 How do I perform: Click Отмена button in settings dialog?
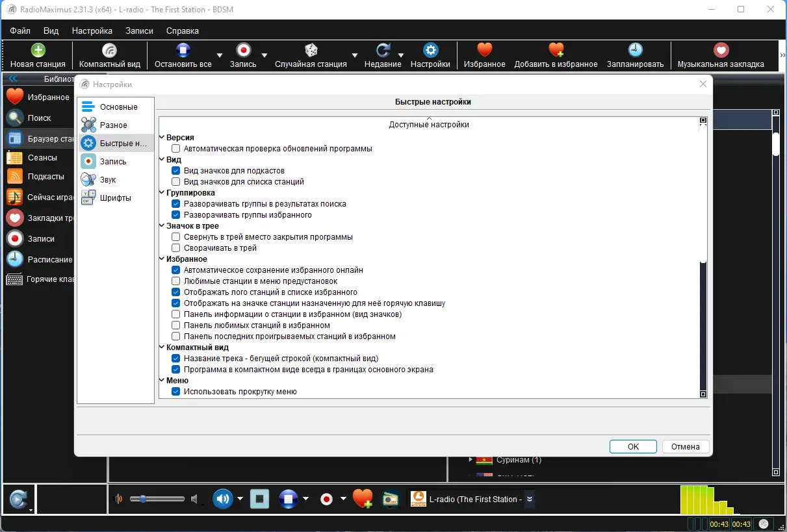click(686, 447)
